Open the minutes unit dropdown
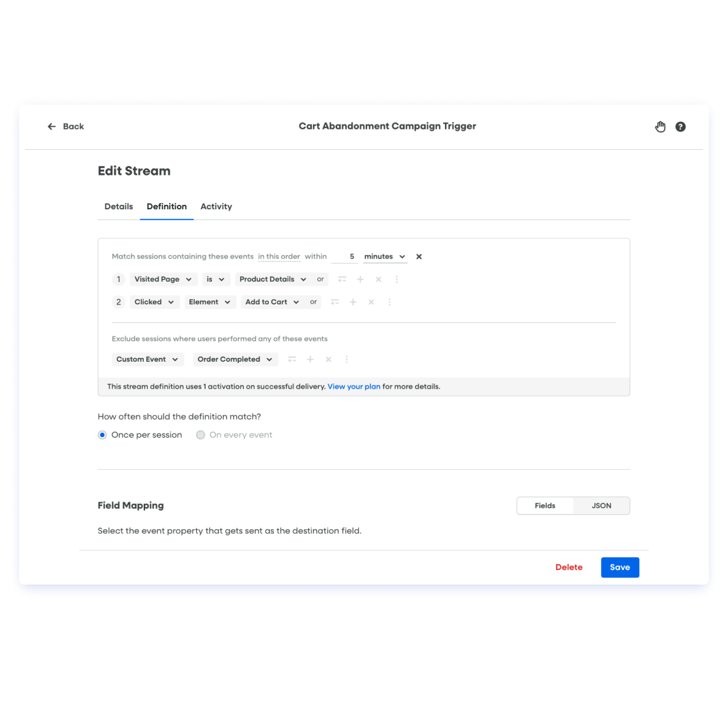 point(384,257)
